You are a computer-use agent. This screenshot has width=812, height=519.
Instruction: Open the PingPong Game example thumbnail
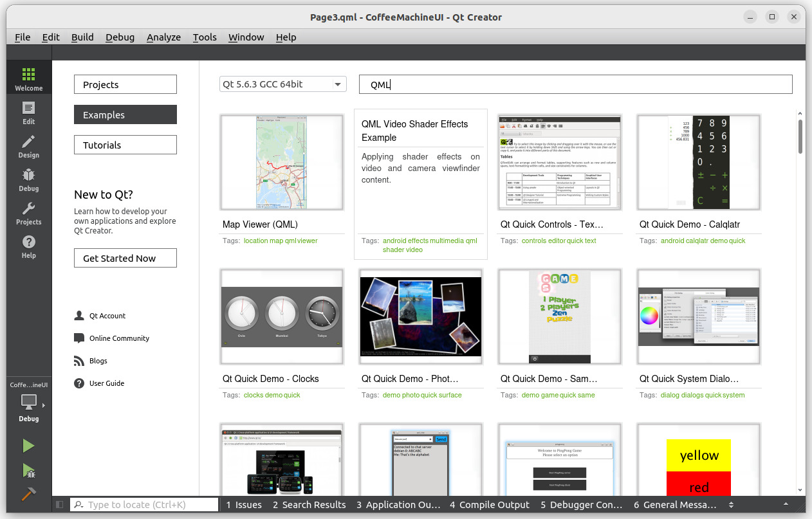coord(560,459)
